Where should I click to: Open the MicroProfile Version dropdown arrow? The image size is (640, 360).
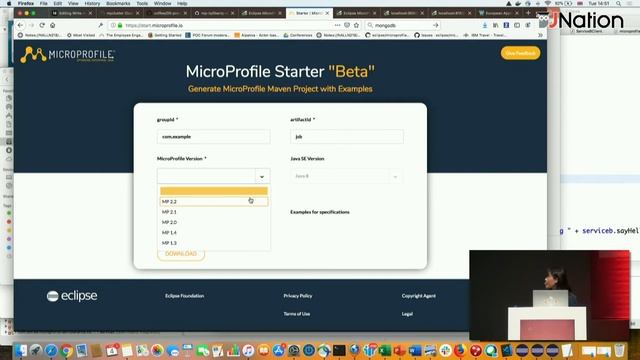[262, 176]
